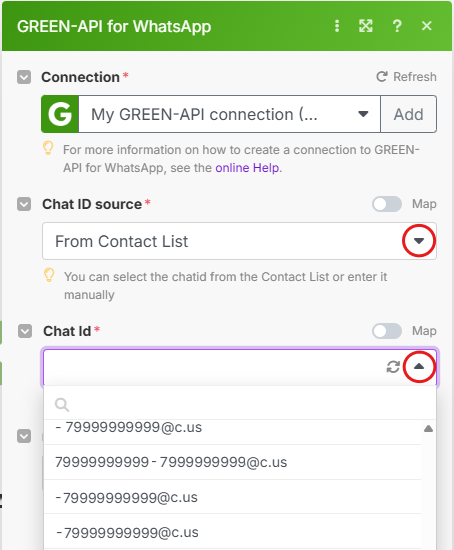The image size is (454, 550).
Task: Click the scroll up arrow in contact list
Action: point(428,429)
